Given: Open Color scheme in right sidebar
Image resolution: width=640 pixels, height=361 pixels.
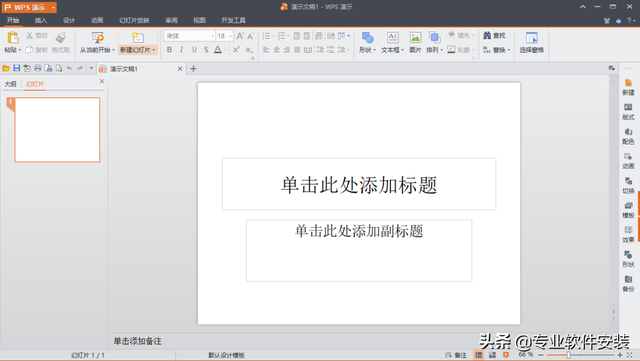Looking at the screenshot, I should coord(628,136).
